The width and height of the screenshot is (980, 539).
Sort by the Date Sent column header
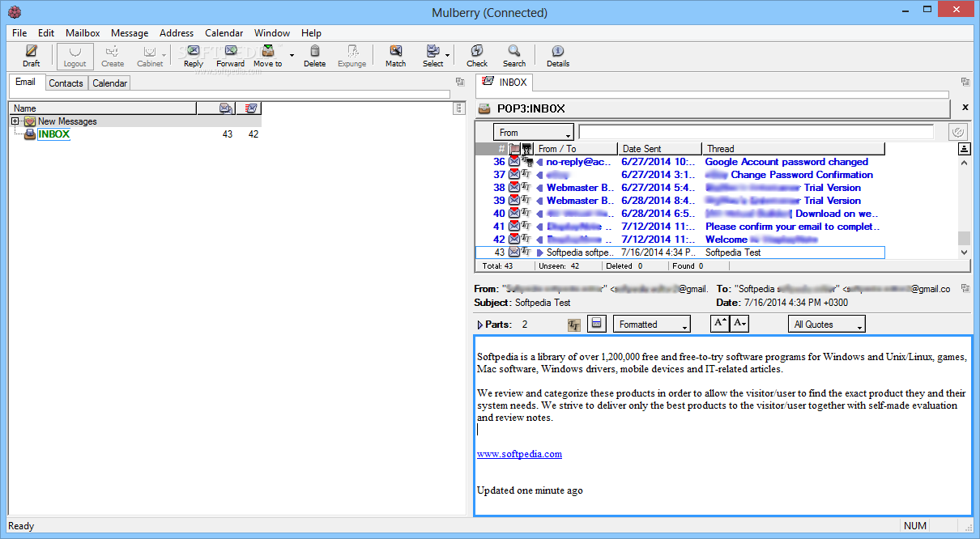tap(660, 149)
